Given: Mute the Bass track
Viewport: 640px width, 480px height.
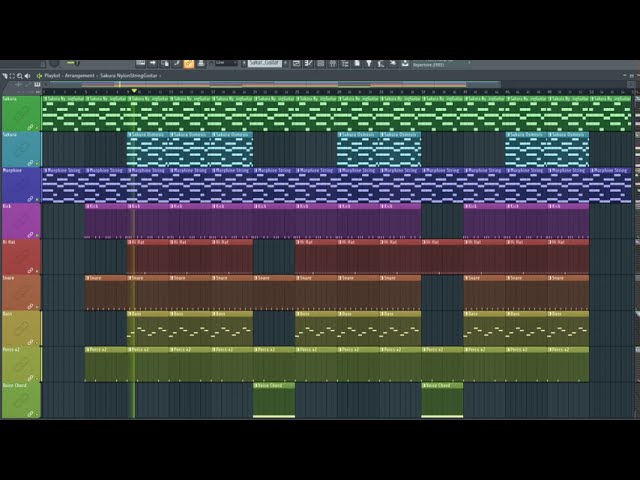Looking at the screenshot, I should coord(37,343).
